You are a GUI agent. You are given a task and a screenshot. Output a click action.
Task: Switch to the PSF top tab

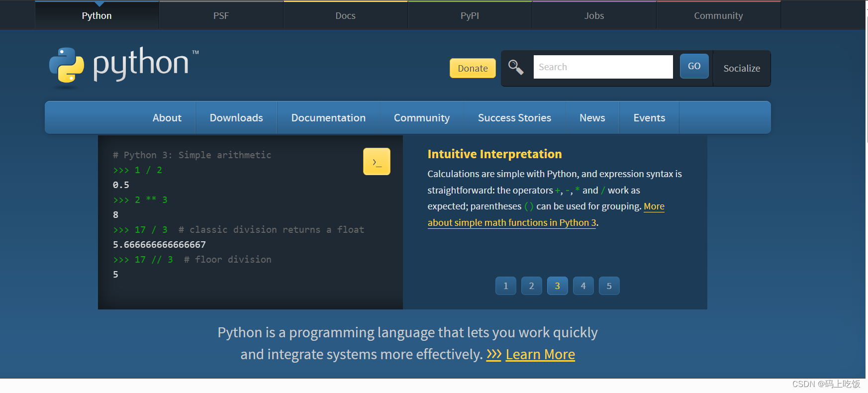pos(221,15)
